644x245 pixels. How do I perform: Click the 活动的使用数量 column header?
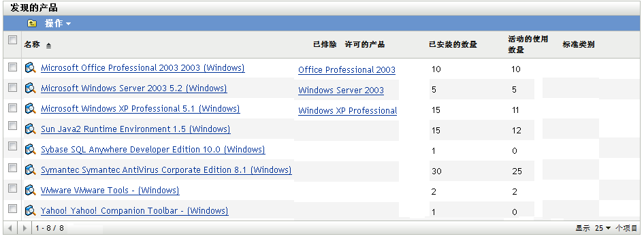(x=528, y=44)
